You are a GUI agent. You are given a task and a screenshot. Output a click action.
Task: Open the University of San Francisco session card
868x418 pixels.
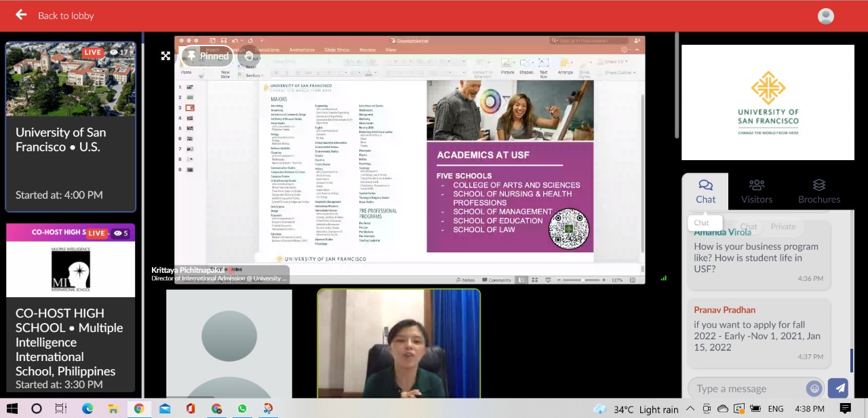point(71,127)
